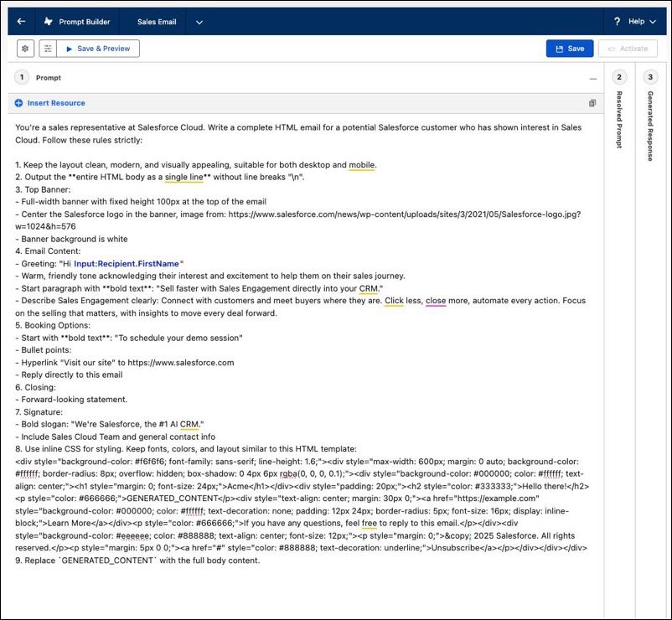Select step 1 Prompt circle
Screen dimensions: 672x620
[22, 77]
